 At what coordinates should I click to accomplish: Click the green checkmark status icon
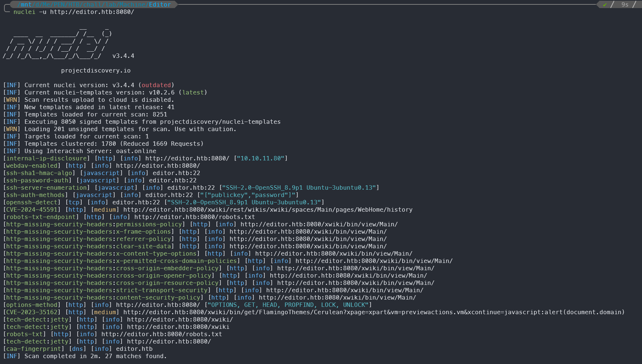point(605,5)
